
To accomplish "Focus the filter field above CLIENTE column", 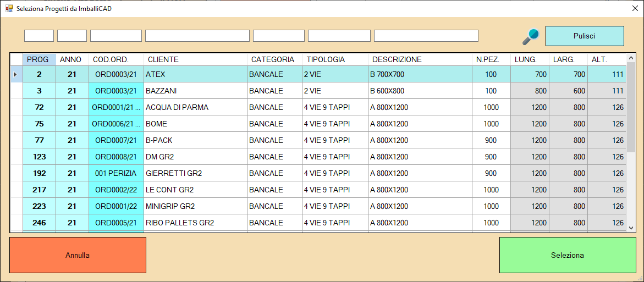I will click(x=197, y=36).
